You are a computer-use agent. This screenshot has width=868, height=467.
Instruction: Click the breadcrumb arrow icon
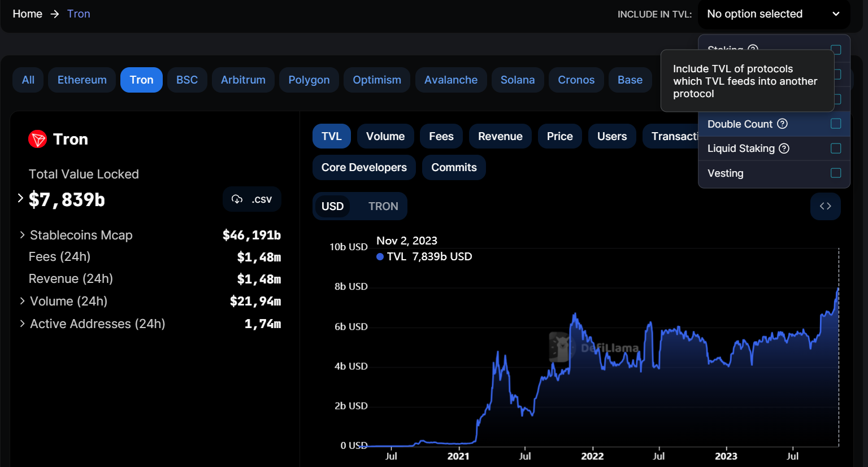[55, 14]
